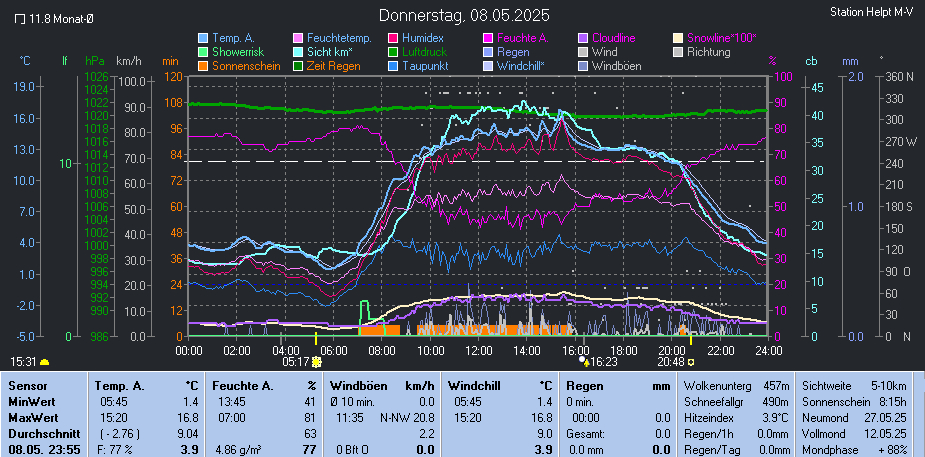Click the 18:00 time axis label
This screenshot has height=457, width=925.
click(623, 350)
